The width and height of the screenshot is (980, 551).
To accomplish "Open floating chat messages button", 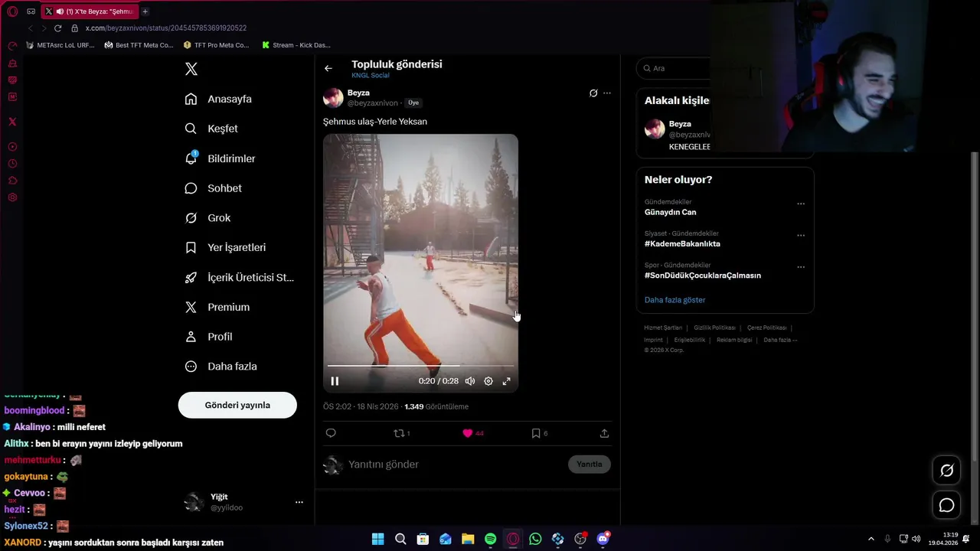I will click(947, 506).
